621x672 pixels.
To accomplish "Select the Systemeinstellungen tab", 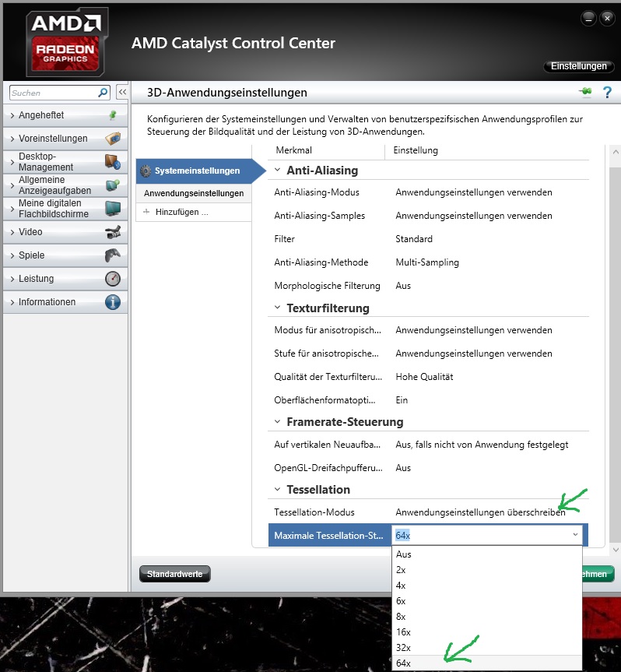I will click(201, 171).
